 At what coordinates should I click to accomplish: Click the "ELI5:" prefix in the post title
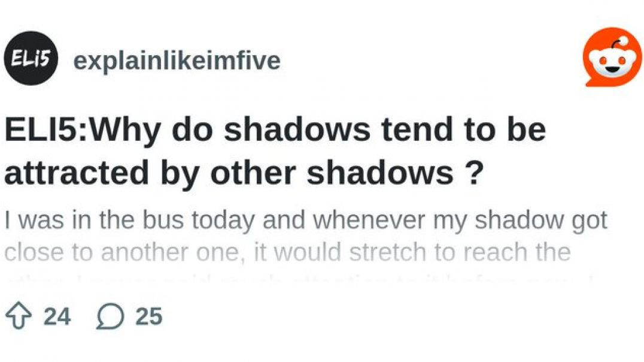(x=46, y=130)
